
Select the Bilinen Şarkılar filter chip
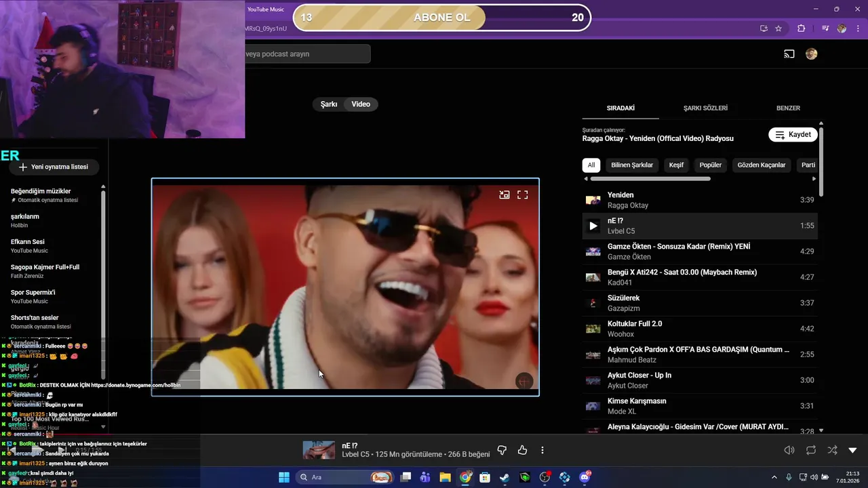tap(632, 165)
